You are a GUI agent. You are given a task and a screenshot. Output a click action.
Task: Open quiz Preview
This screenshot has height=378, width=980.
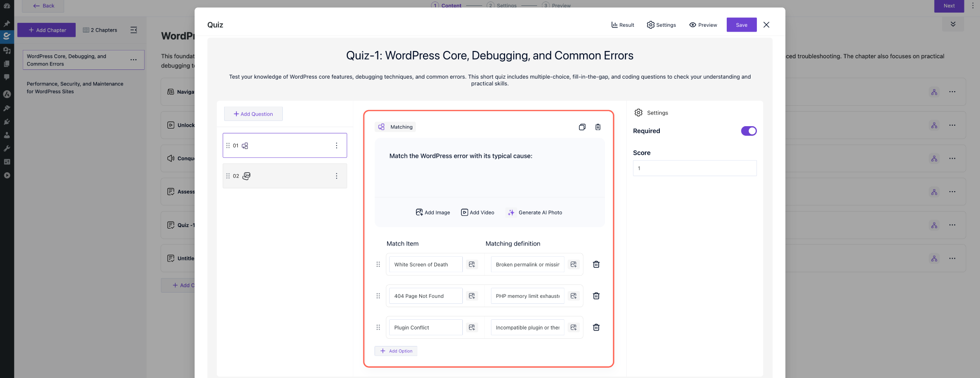pos(703,25)
